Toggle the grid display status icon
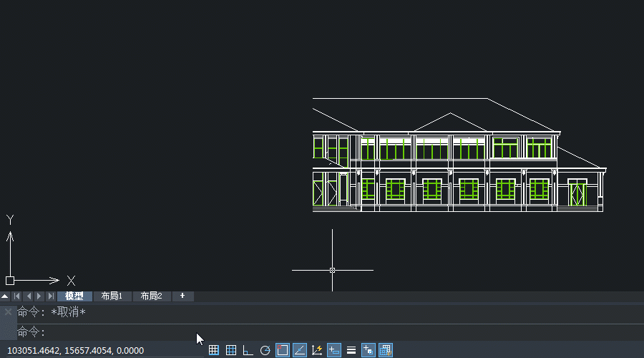Image resolution: width=644 pixels, height=358 pixels. (x=231, y=350)
